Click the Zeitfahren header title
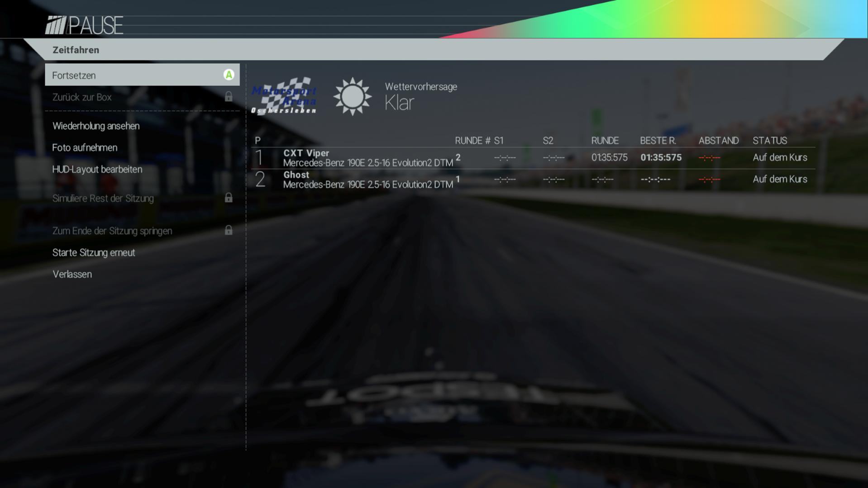 (x=76, y=50)
